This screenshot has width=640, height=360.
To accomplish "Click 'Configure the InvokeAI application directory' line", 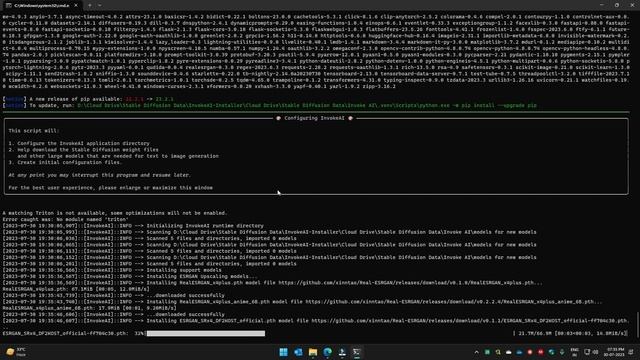I will click(x=83, y=143).
